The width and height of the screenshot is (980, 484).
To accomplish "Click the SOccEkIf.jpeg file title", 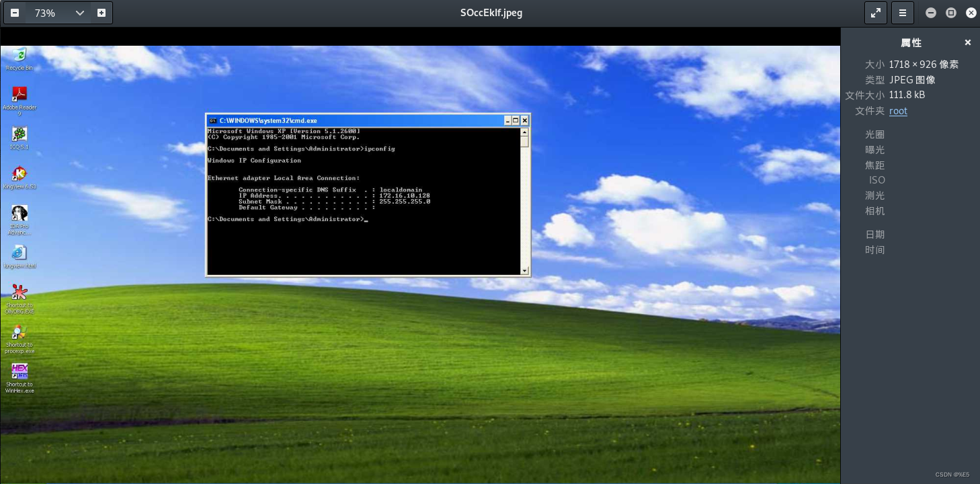I will 491,13.
